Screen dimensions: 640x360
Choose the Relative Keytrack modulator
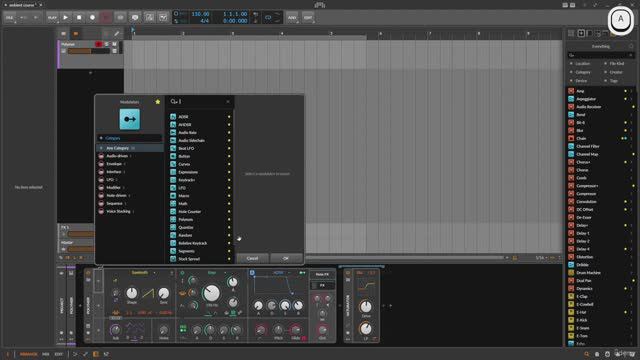click(200, 243)
